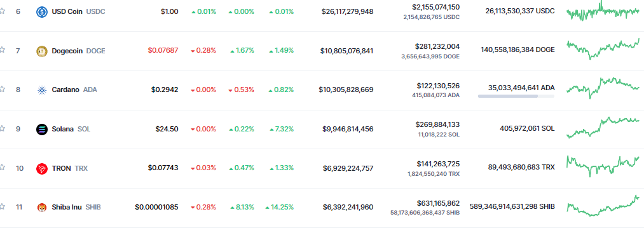Click USD Coin volume $2,155,074,150
Viewport: 644px width, 233px height.
tap(435, 7)
